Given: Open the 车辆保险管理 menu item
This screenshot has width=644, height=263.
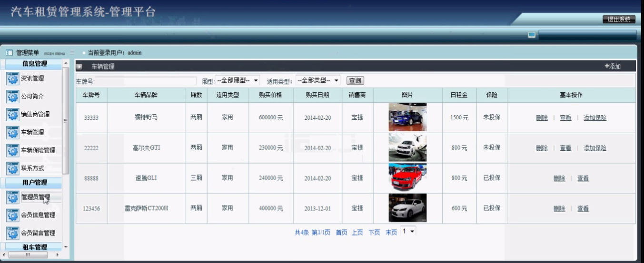Looking at the screenshot, I should click(x=38, y=151).
